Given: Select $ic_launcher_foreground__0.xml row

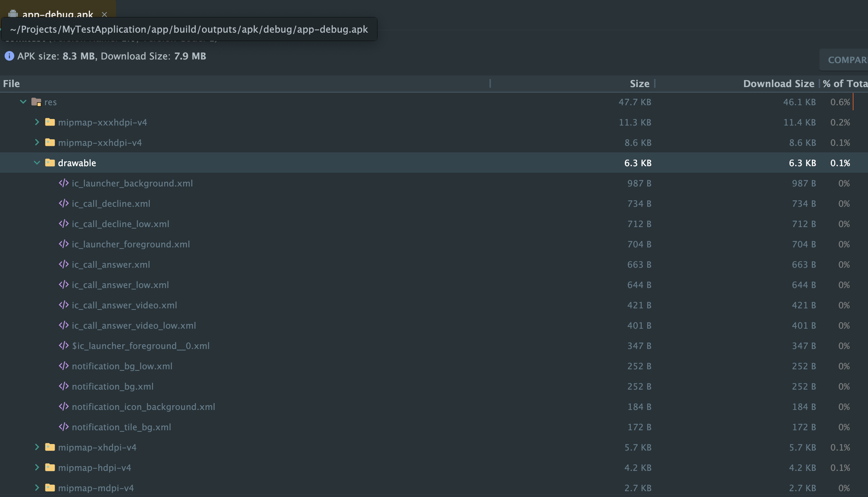Looking at the screenshot, I should 141,346.
